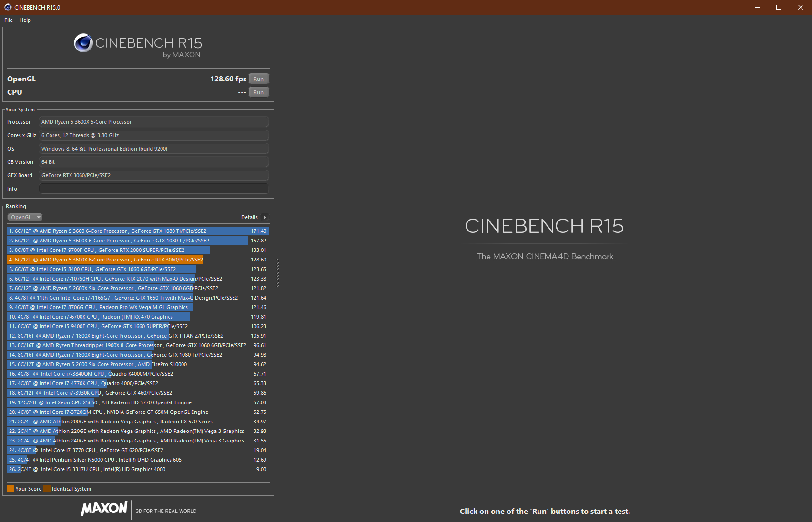Viewport: 812px width, 522px height.
Task: Select rank 2 Ryzen 5 3600X GTX 1080 Ti
Action: (138, 241)
